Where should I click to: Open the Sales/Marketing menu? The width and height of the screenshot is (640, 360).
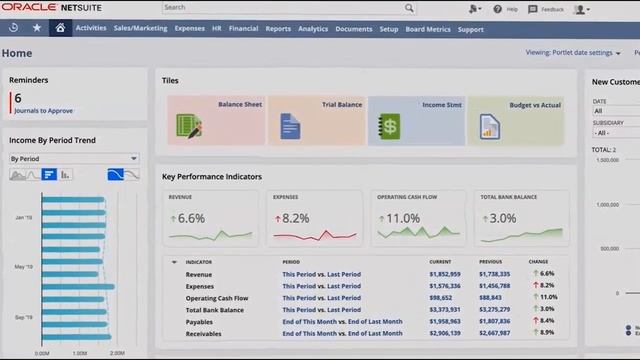point(140,28)
